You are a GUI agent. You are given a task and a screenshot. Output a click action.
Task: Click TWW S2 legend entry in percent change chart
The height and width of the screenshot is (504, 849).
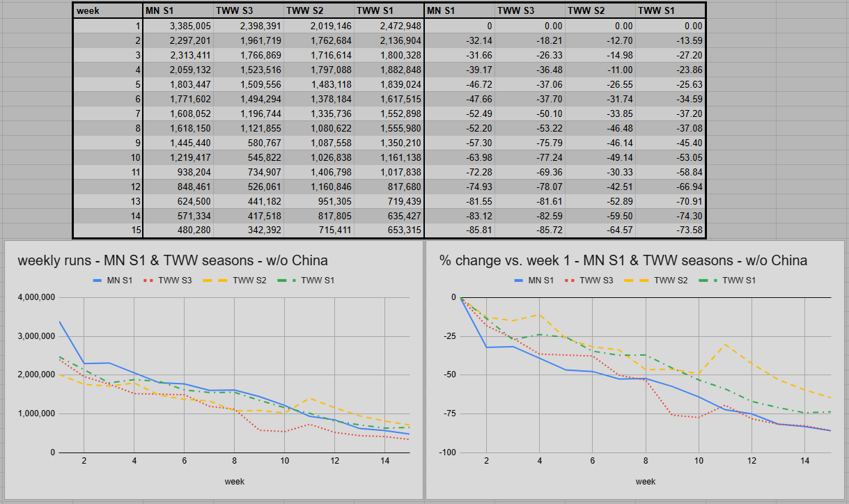click(658, 280)
